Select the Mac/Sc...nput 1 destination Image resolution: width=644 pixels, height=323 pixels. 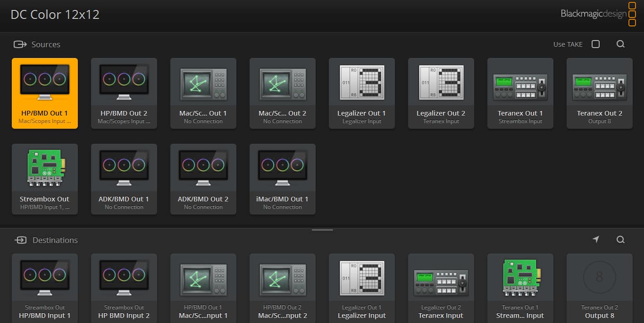click(x=203, y=288)
